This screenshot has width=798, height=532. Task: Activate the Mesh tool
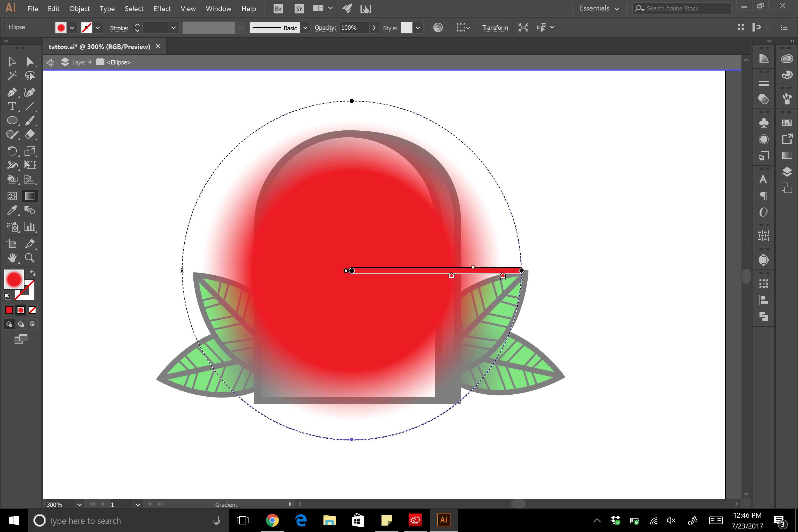[x=12, y=196]
